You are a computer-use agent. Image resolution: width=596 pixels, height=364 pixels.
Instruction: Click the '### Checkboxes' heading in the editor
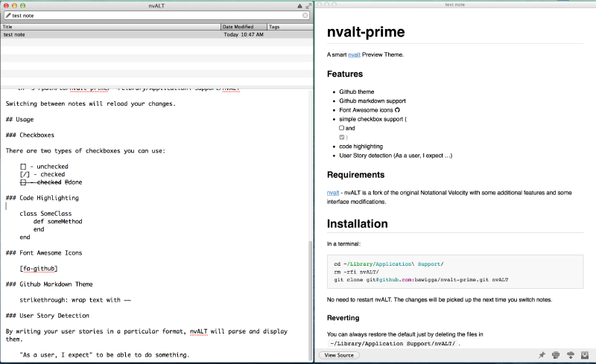coord(30,135)
